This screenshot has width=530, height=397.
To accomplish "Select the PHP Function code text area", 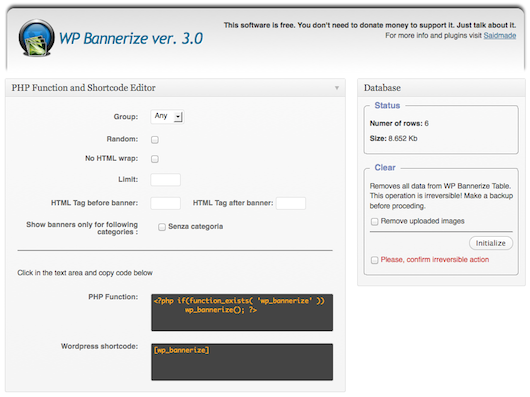I will [x=242, y=312].
